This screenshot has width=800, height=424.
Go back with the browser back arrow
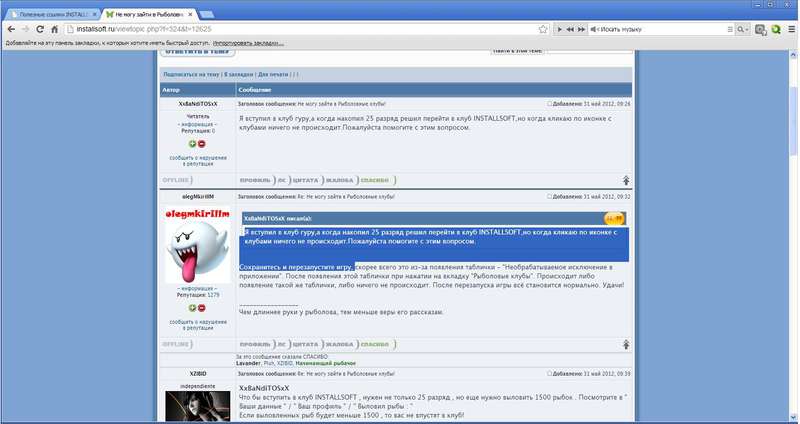tap(11, 30)
